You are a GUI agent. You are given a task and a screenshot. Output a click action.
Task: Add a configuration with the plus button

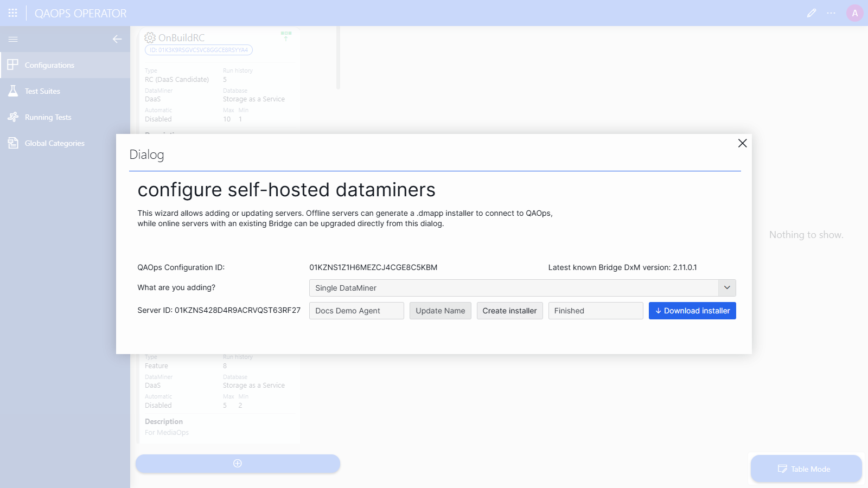pos(238,464)
